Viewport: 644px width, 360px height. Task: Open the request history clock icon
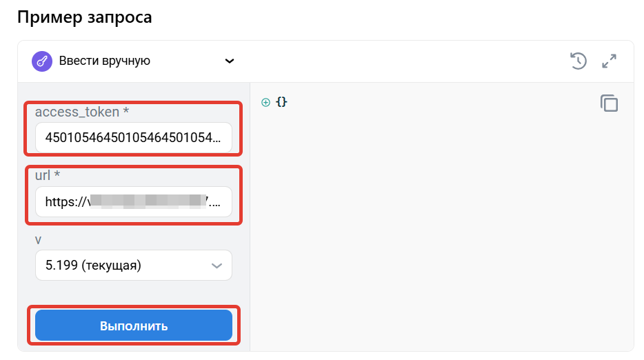[578, 61]
